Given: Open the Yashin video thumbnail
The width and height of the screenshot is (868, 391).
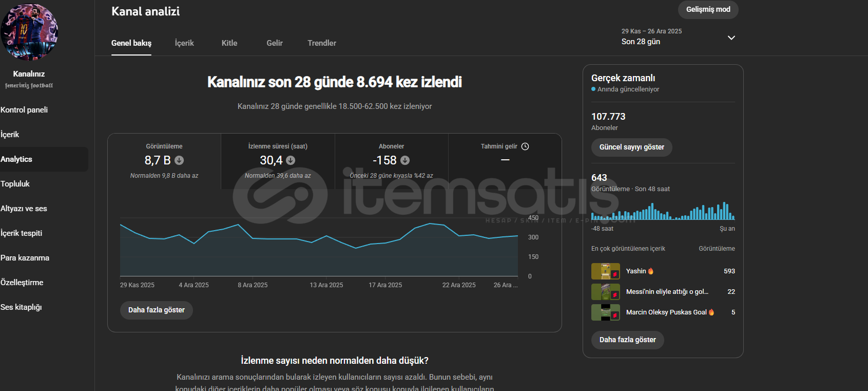Looking at the screenshot, I should tap(605, 271).
